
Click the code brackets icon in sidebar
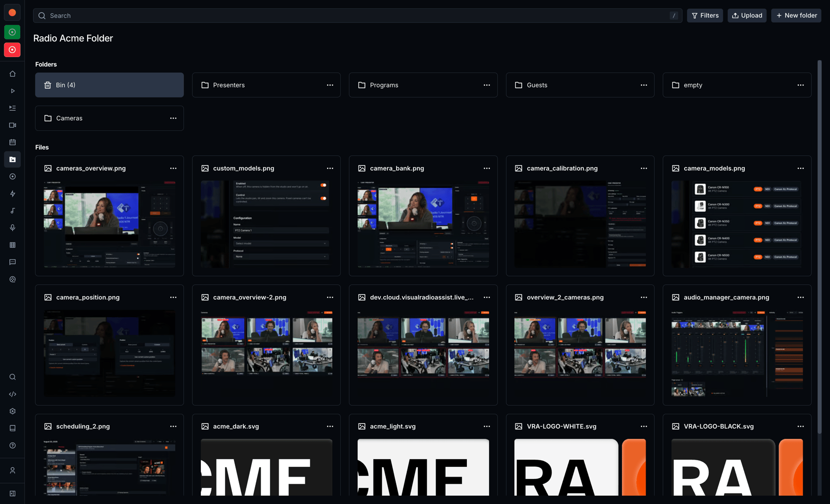point(13,394)
